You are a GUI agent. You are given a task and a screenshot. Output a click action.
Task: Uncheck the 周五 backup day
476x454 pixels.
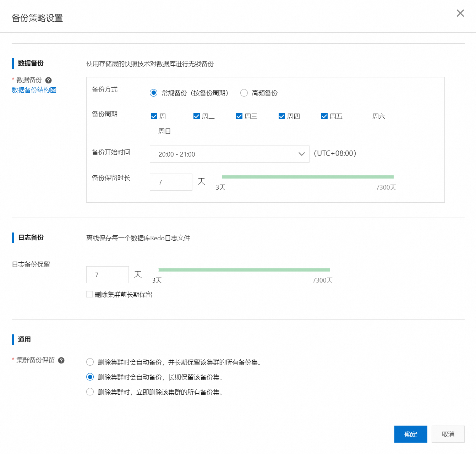pyautogui.click(x=324, y=116)
